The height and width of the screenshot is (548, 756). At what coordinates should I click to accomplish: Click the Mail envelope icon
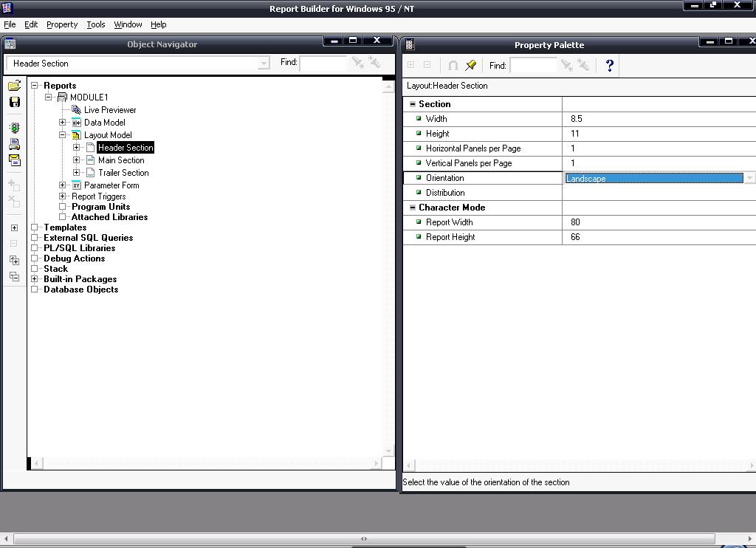[x=14, y=160]
